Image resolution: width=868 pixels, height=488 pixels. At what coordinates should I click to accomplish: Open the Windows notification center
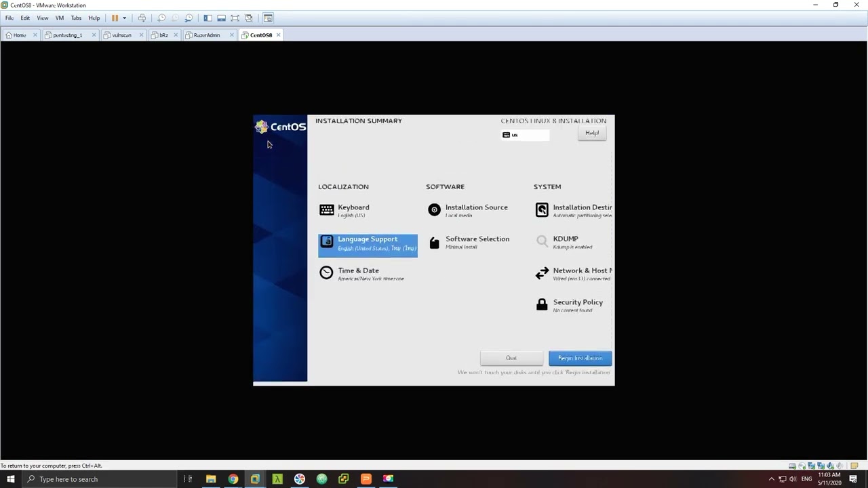854,479
